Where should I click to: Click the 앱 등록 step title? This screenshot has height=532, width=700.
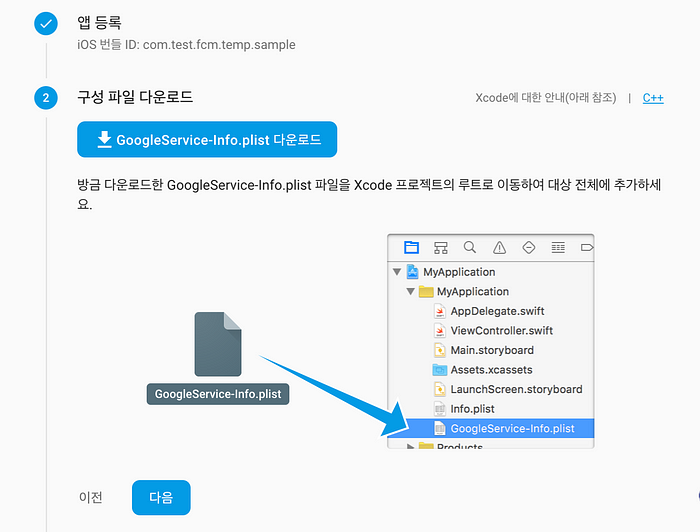[99, 22]
